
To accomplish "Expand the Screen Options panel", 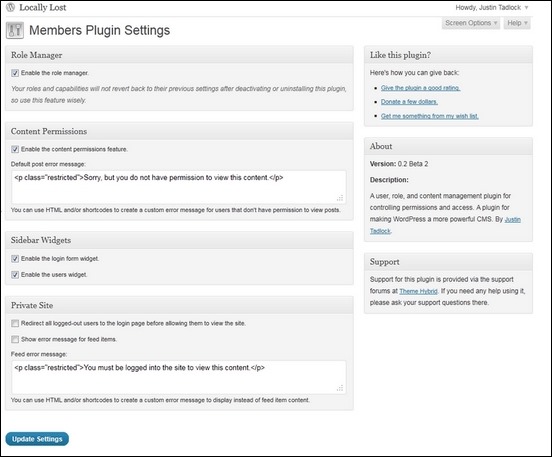I will click(471, 23).
